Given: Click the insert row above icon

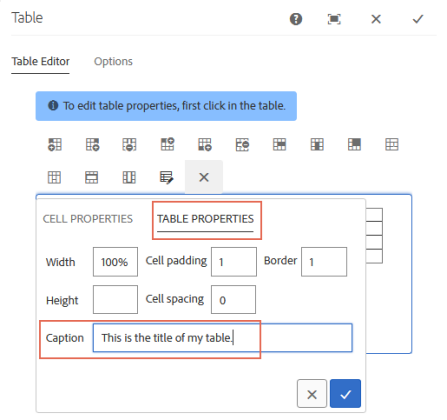Looking at the screenshot, I should pyautogui.click(x=167, y=145).
